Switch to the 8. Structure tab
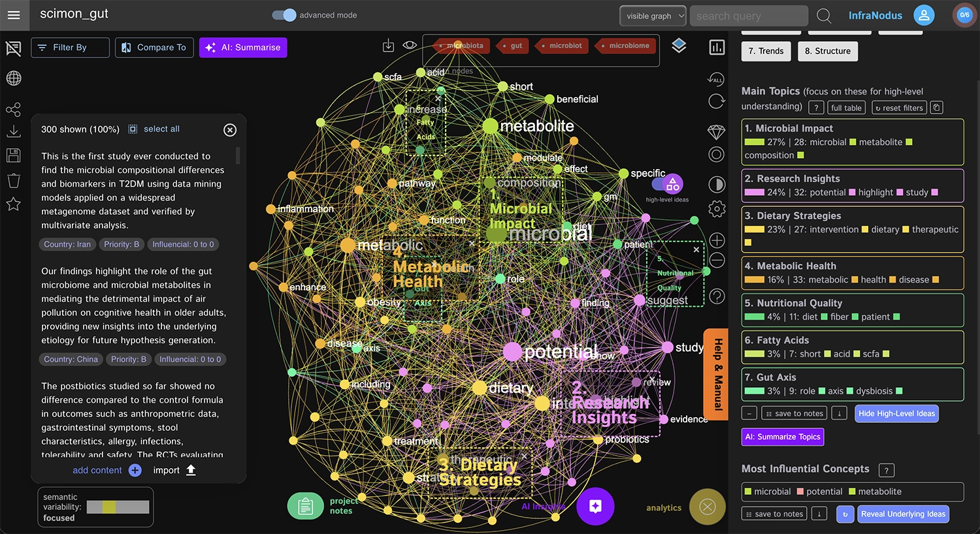 pos(828,51)
